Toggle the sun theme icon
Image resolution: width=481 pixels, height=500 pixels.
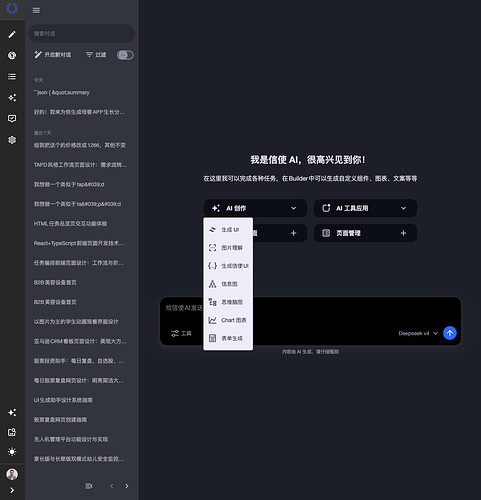point(12,452)
